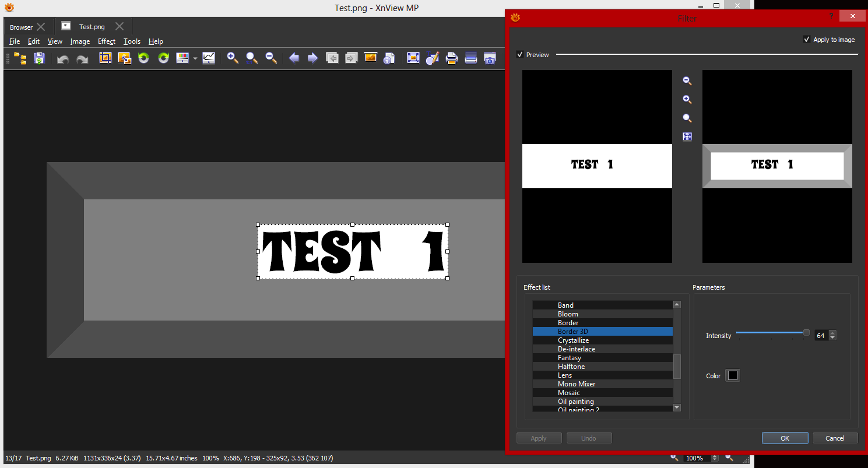
Task: Toggle the Preview checkbox
Action: click(x=520, y=55)
